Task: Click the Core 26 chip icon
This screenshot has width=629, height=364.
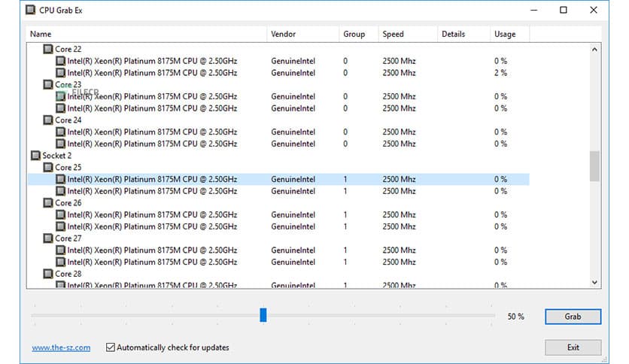Action: 48,203
